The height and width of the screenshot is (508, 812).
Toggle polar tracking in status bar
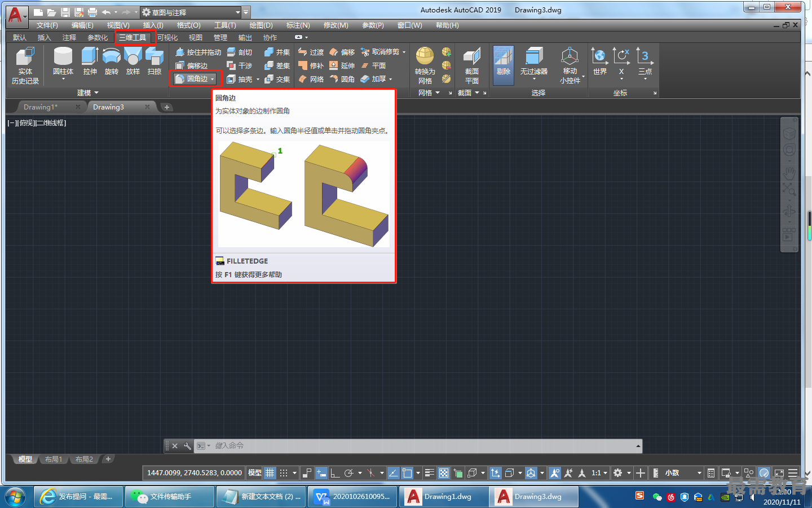pos(349,473)
